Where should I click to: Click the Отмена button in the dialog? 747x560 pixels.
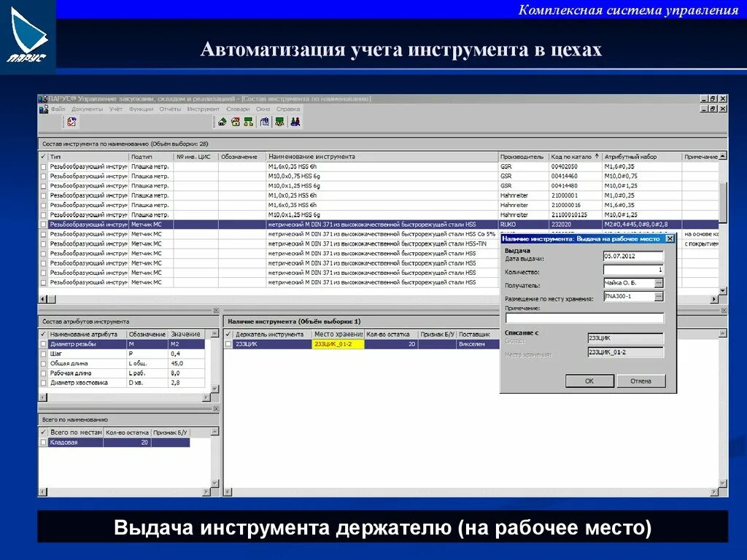click(x=640, y=381)
